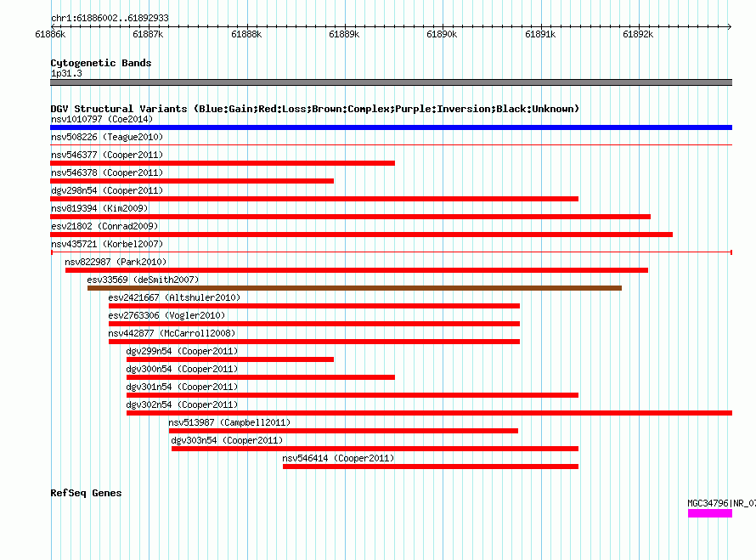This screenshot has width=756, height=560.
Task: Click the MGC34796 RefSeq gene label
Action: point(721,504)
